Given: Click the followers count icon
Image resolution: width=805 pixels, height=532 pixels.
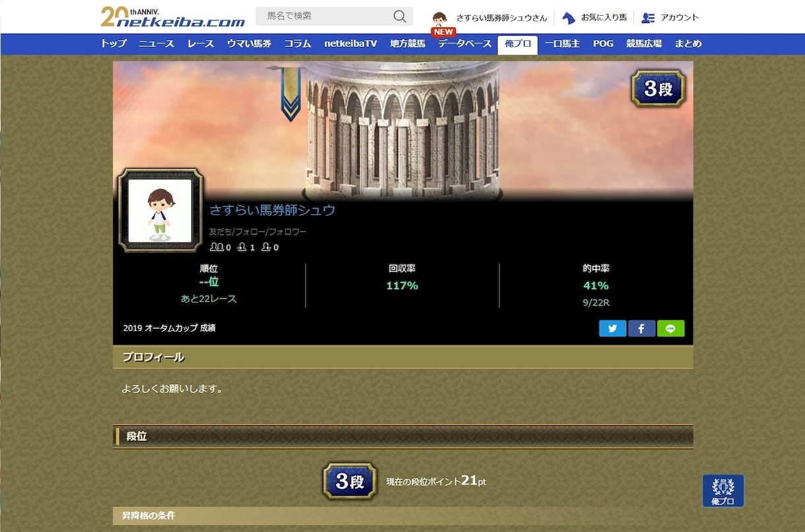Looking at the screenshot, I should tap(266, 247).
